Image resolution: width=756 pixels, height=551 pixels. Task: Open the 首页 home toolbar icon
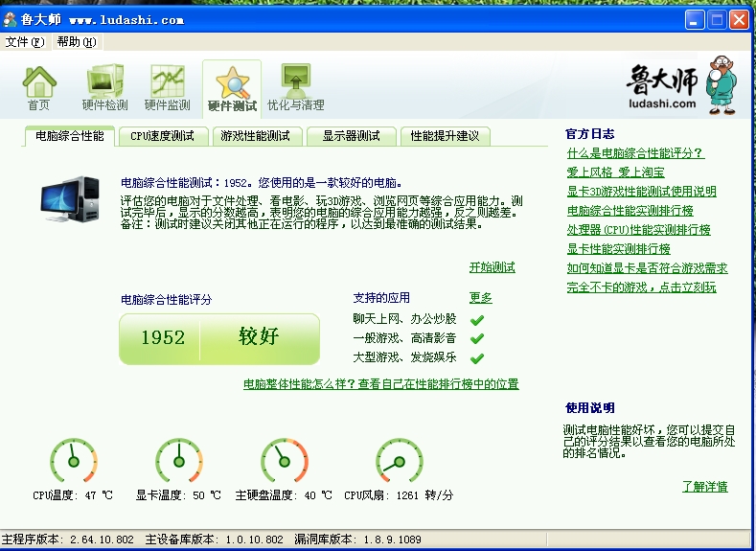pos(38,88)
